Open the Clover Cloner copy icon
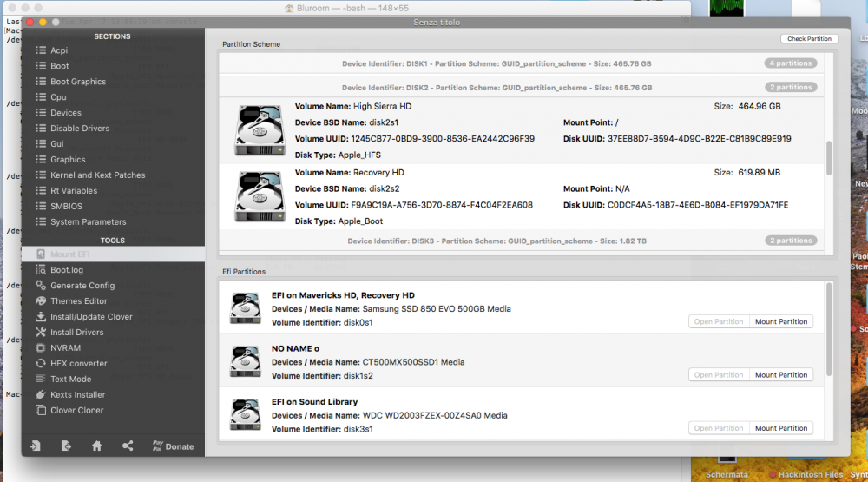Viewport: 868px width, 482px height. [x=41, y=410]
